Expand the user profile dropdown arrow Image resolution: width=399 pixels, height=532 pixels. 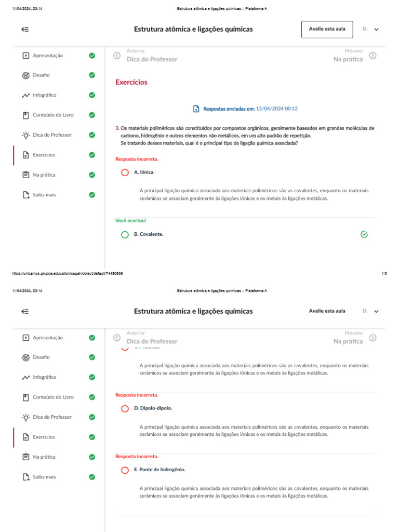click(377, 30)
